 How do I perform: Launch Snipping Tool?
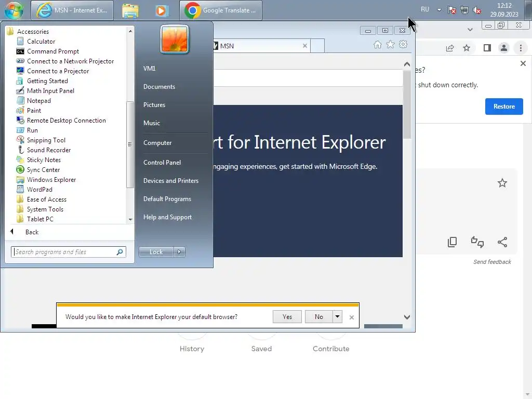tap(46, 140)
